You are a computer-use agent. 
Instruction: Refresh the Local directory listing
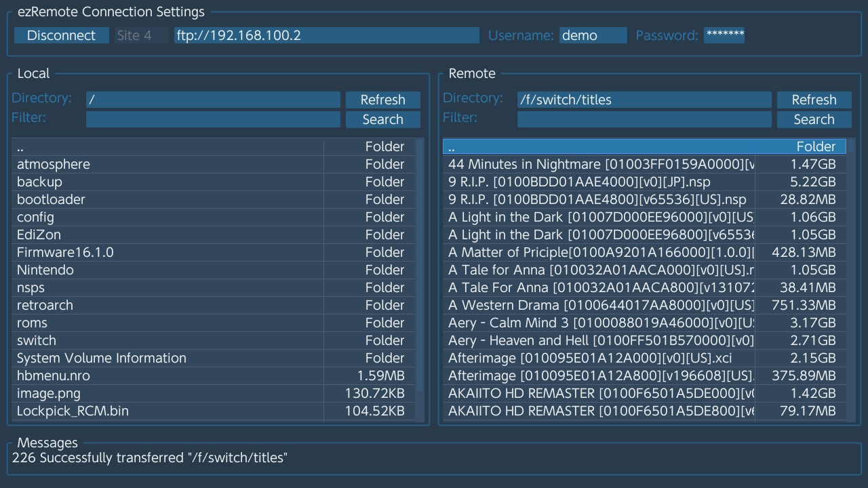(x=382, y=100)
